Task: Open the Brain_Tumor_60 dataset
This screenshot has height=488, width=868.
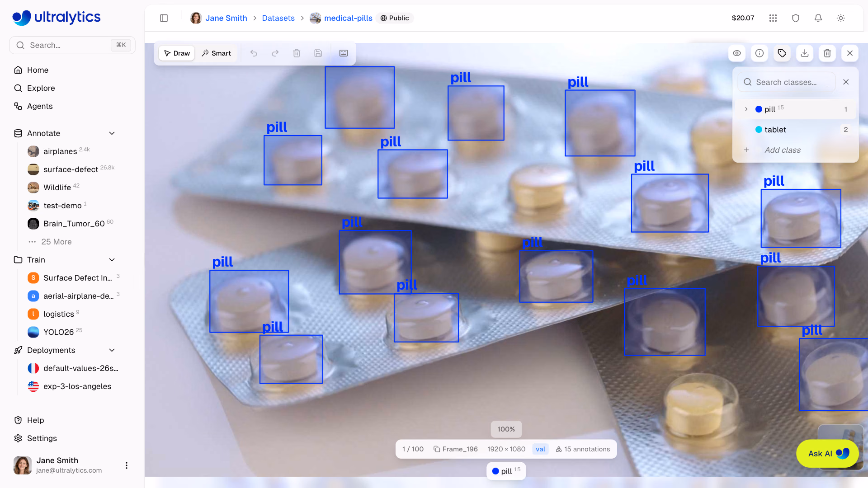Action: coord(74,224)
